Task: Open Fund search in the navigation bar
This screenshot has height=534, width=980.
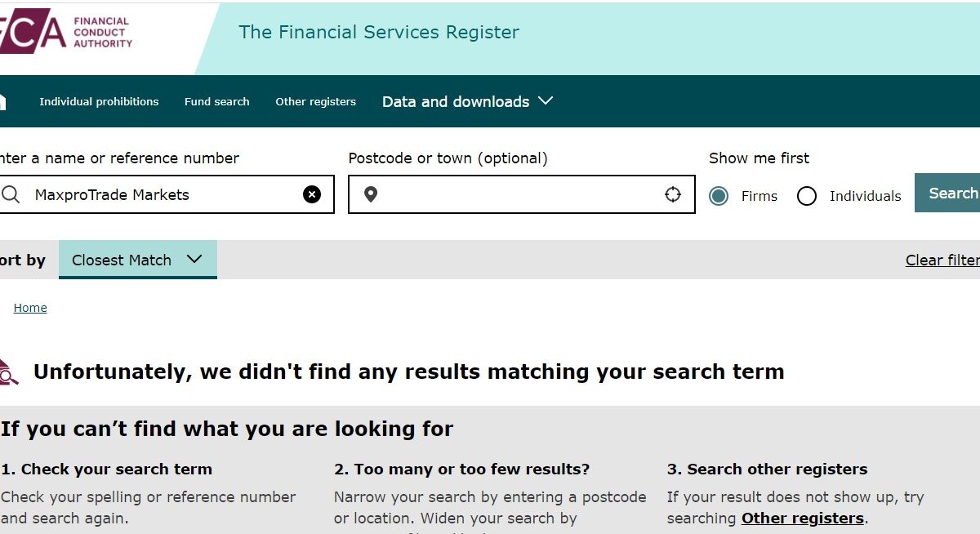Action: click(x=217, y=102)
